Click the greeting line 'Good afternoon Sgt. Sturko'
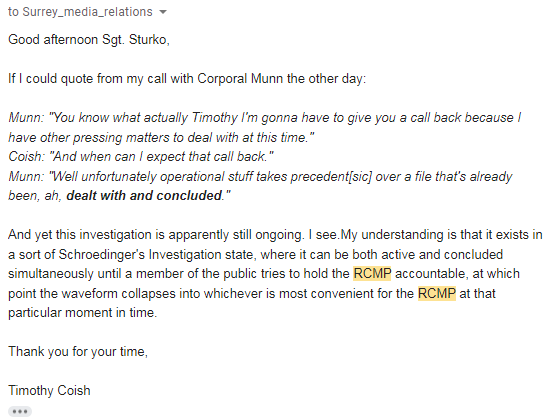550x418 pixels. click(89, 40)
